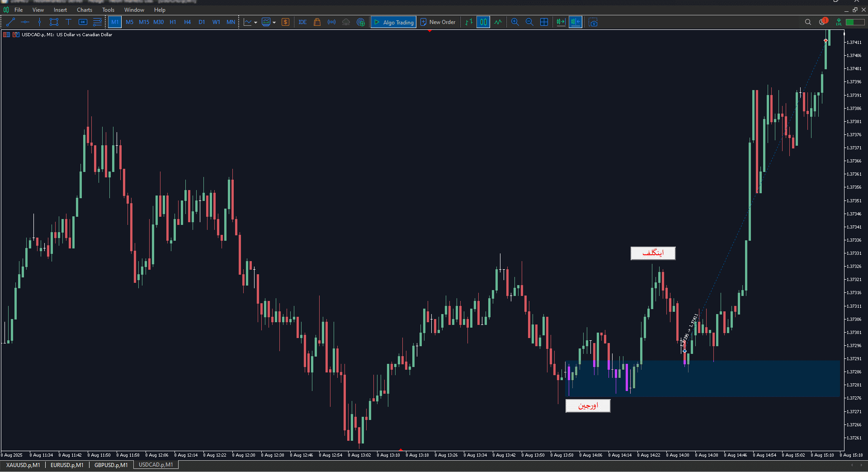Click the New Order button

click(438, 22)
